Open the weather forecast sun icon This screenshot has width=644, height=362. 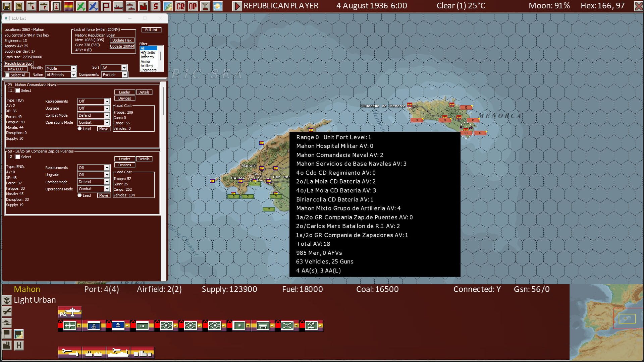click(217, 6)
